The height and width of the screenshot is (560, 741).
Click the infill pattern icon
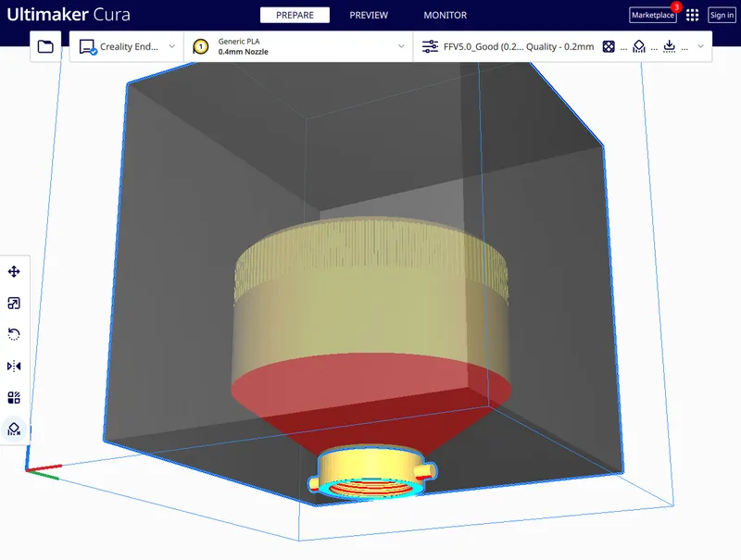point(609,47)
